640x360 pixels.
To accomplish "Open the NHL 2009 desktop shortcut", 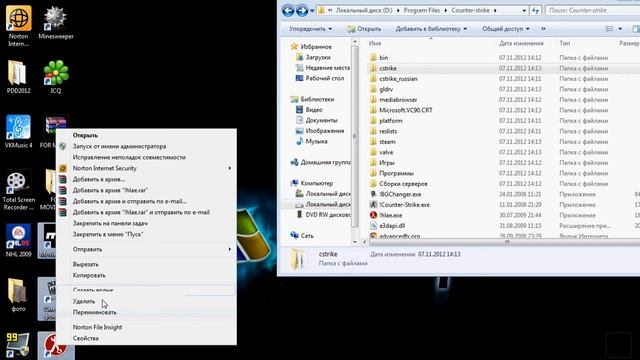I will pyautogui.click(x=18, y=240).
